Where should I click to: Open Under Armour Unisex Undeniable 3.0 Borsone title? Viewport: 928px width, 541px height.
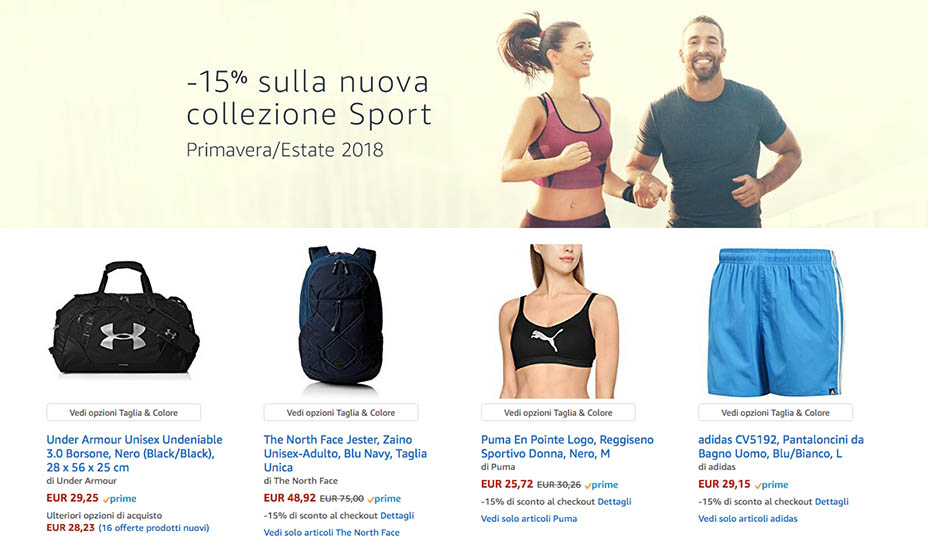(134, 453)
